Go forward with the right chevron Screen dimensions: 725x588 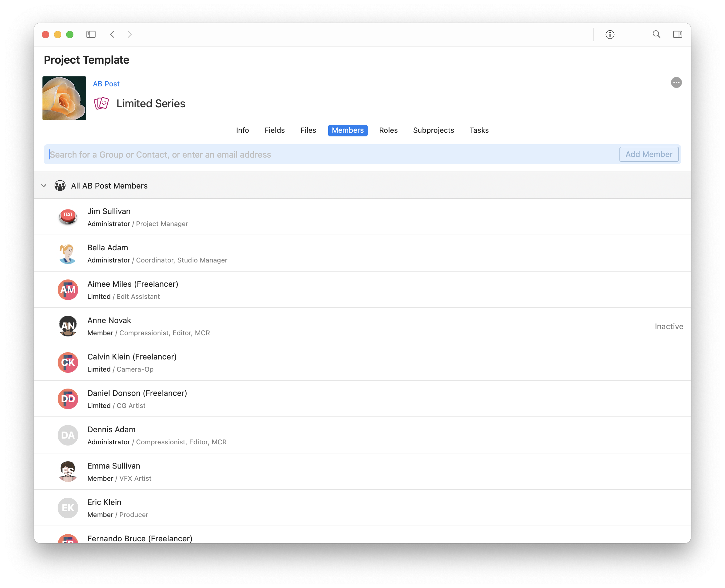(x=130, y=34)
